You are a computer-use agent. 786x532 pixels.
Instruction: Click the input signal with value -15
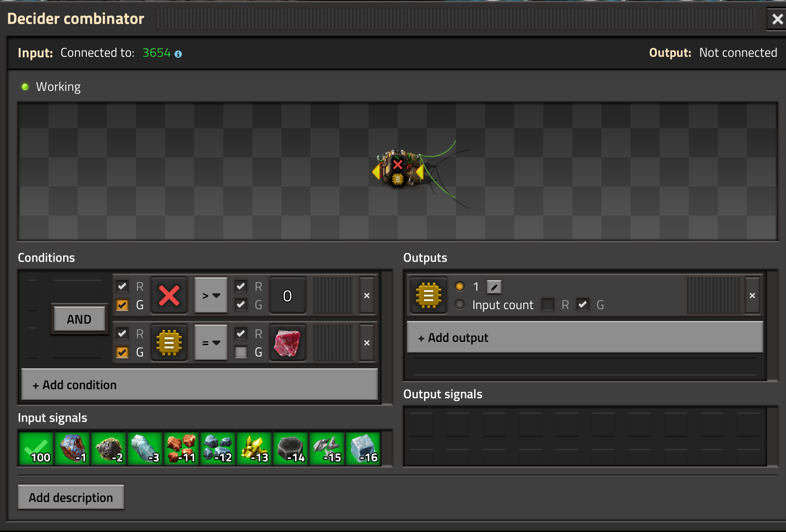[327, 449]
